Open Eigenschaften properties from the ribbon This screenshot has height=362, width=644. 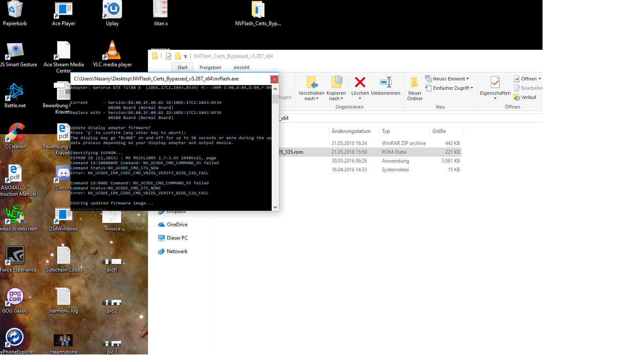coord(495,87)
